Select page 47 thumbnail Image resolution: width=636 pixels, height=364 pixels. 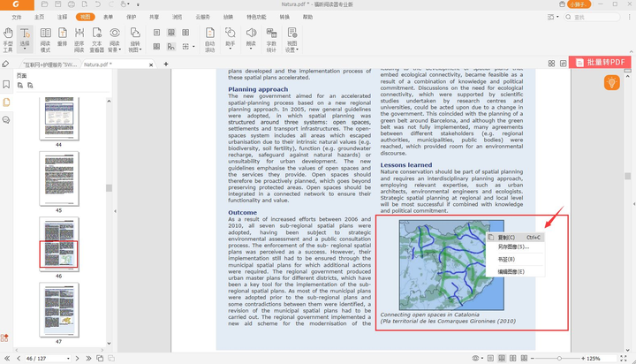pos(59,310)
